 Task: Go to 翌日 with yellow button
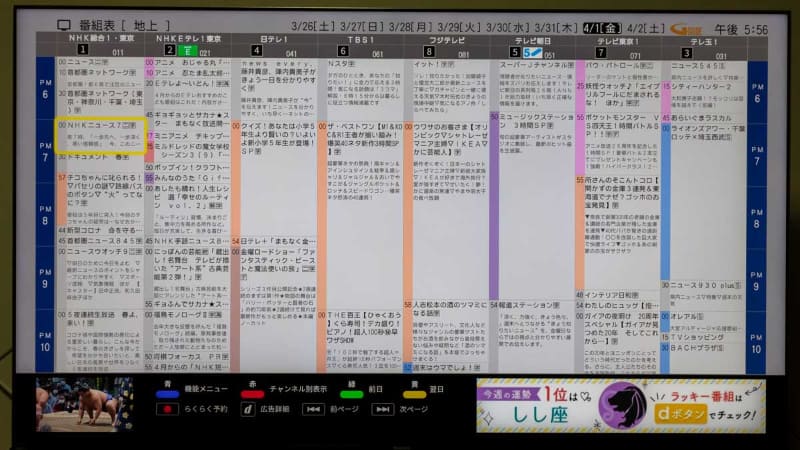click(414, 394)
